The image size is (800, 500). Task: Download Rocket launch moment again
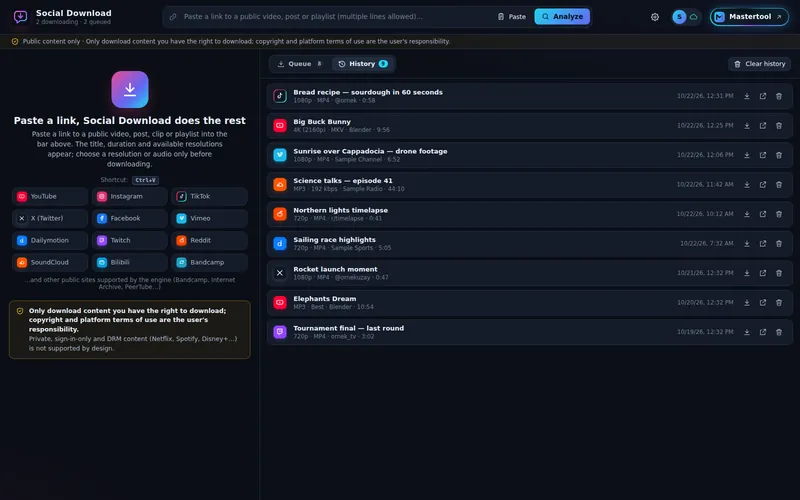(x=746, y=273)
